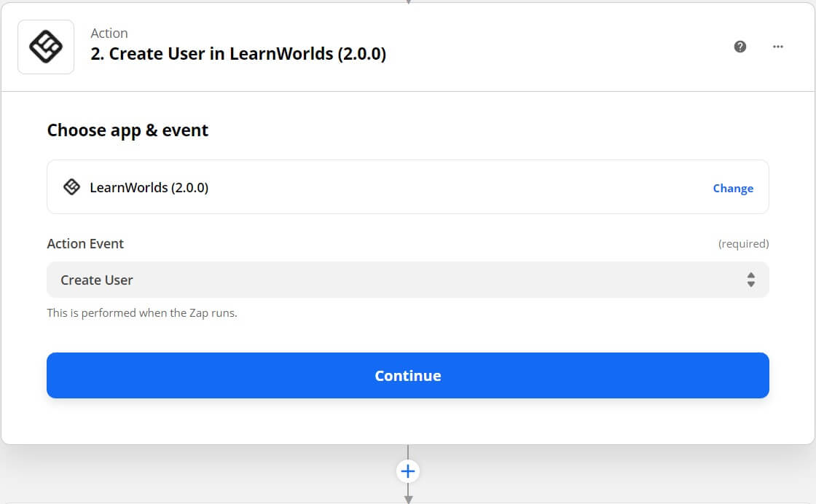Click the up-down arrows on the Action Event field

(x=750, y=280)
